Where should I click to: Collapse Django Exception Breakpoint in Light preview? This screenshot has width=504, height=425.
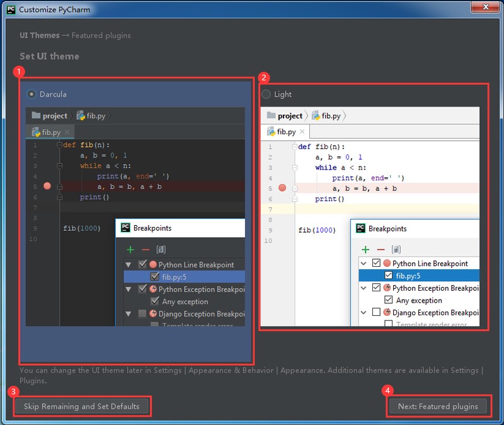(x=364, y=312)
